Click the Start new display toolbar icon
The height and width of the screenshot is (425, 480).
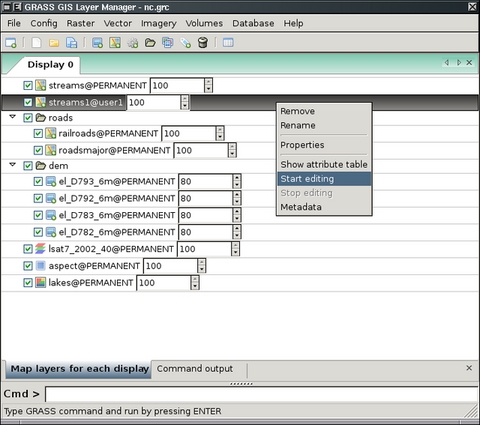[11, 43]
